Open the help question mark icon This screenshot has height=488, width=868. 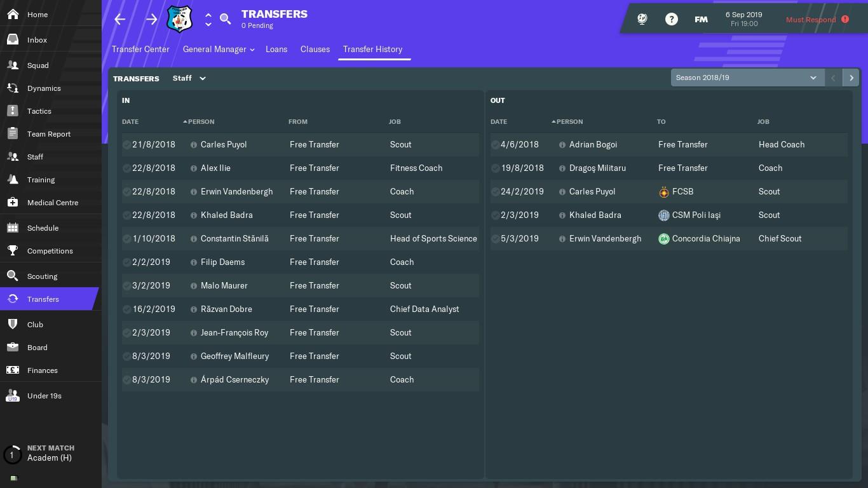pos(671,19)
